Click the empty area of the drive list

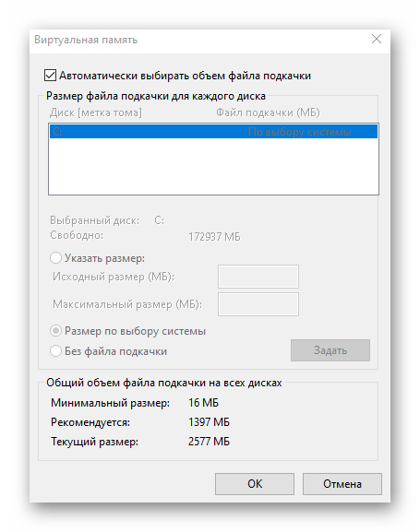[x=213, y=166]
